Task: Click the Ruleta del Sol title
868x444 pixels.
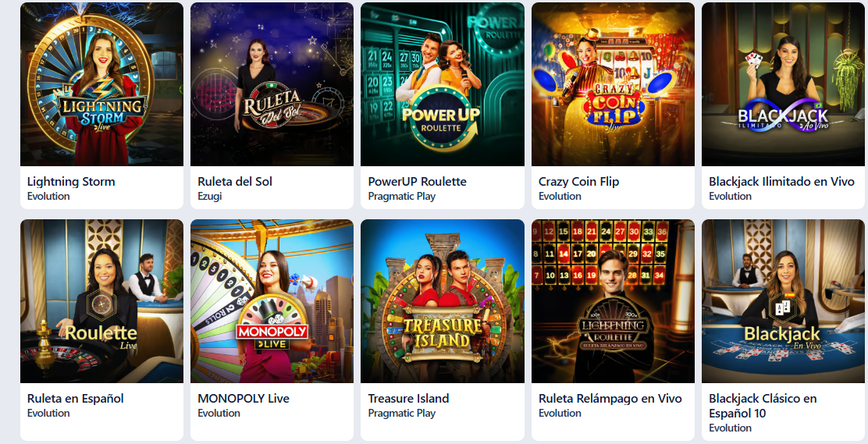Action: pyautogui.click(x=235, y=182)
